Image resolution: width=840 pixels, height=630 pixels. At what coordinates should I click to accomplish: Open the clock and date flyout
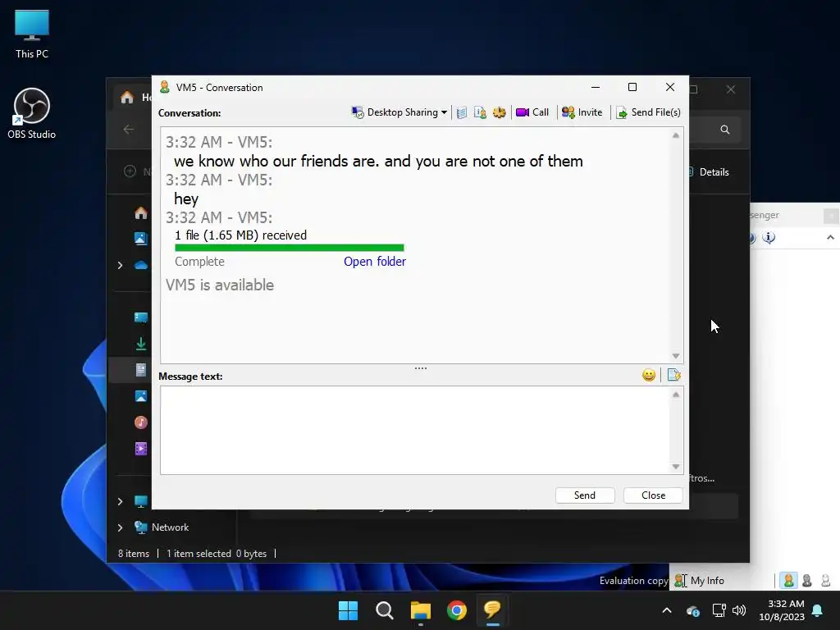coord(782,610)
